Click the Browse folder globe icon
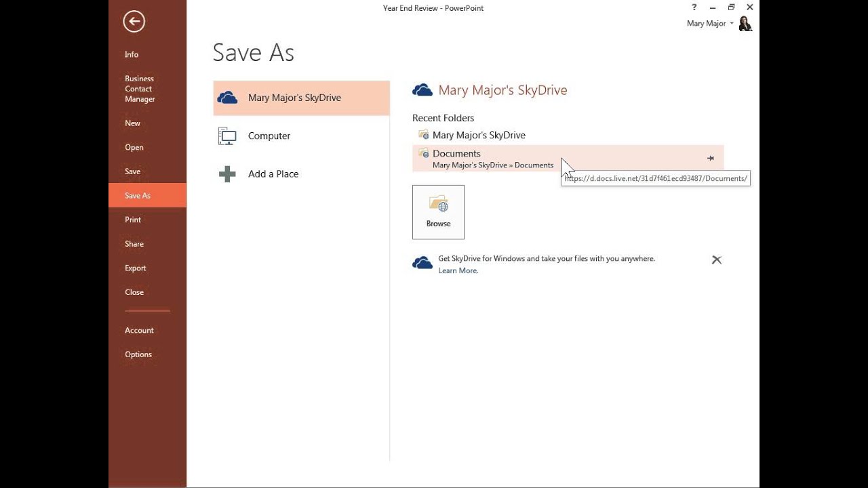The width and height of the screenshot is (868, 488). tap(438, 205)
